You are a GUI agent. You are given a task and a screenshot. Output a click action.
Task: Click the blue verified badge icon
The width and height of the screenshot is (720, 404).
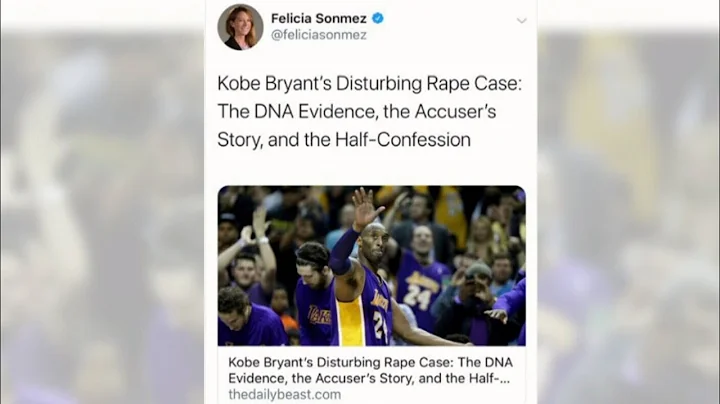pyautogui.click(x=378, y=18)
